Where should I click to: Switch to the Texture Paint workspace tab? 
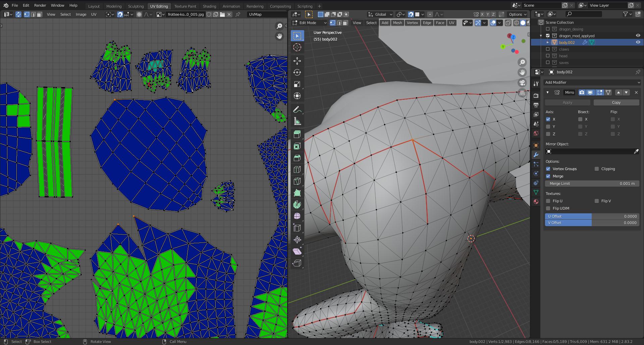185,6
